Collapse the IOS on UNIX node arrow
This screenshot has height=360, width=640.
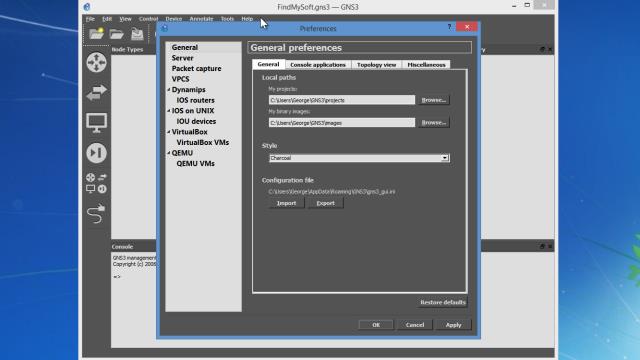point(169,111)
